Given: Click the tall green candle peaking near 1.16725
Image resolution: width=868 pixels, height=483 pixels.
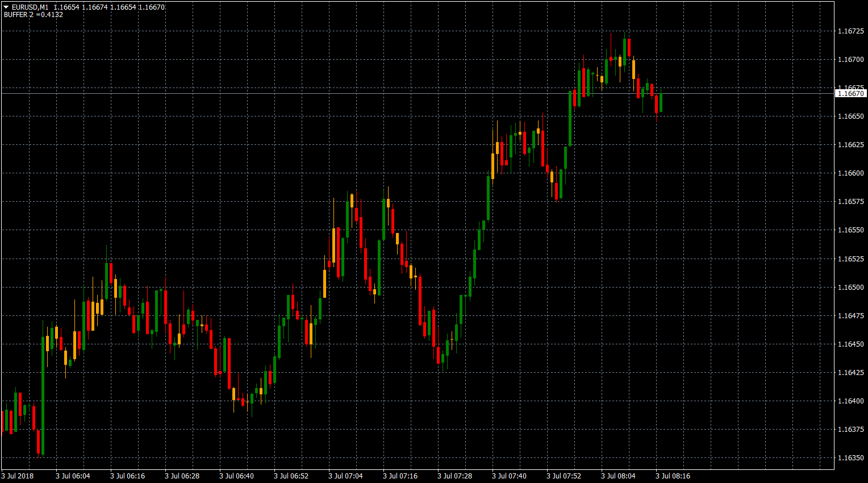Looking at the screenshot, I should 624,52.
